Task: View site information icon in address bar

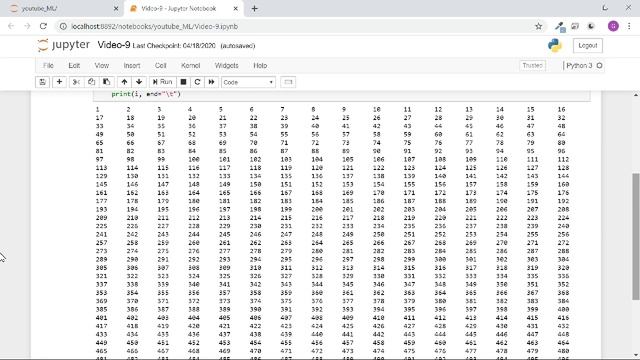Action: [x=63, y=26]
